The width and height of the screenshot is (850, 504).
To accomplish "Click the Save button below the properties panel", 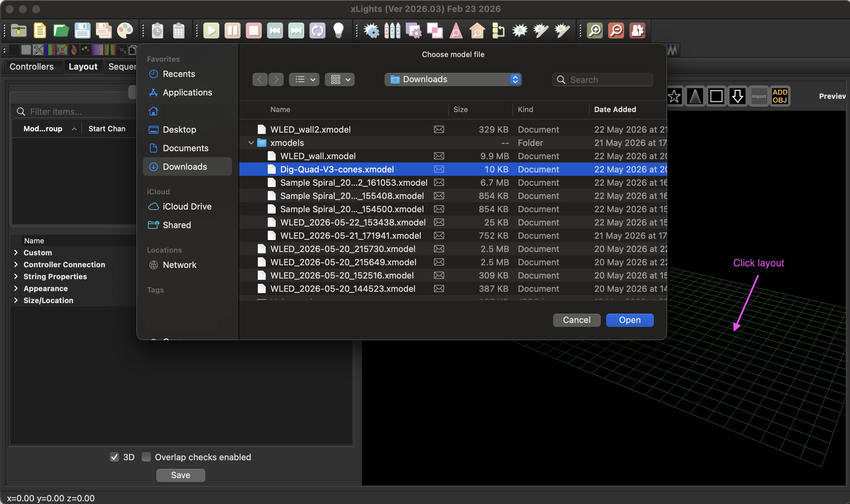I will [180, 475].
